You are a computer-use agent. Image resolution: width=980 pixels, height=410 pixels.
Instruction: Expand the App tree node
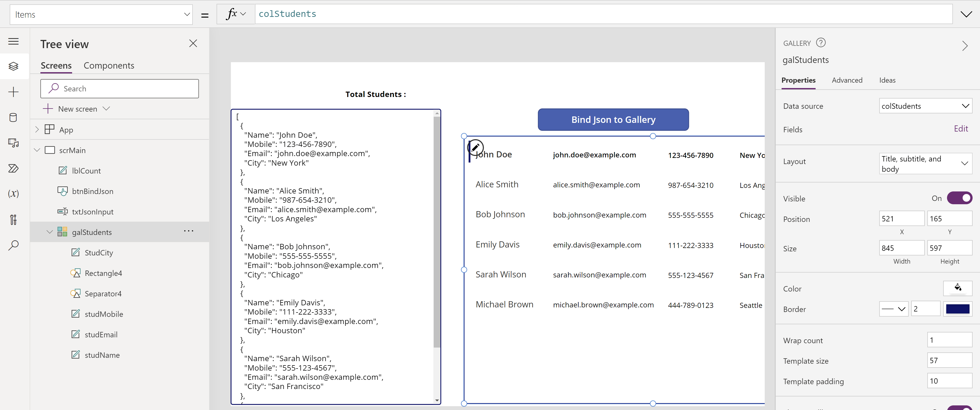[37, 130]
